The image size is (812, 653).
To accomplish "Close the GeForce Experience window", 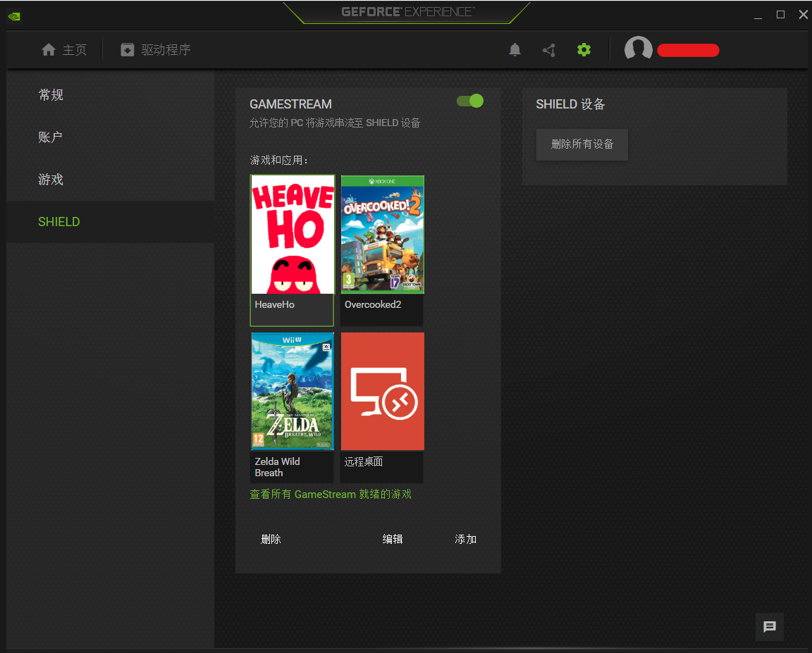I will coord(804,15).
